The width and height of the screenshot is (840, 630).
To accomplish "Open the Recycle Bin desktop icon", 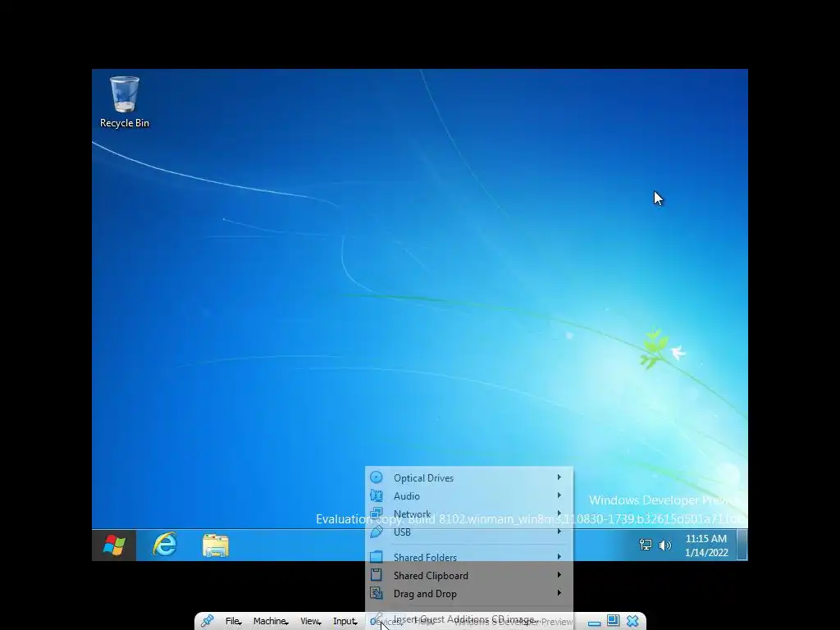I will tap(125, 102).
